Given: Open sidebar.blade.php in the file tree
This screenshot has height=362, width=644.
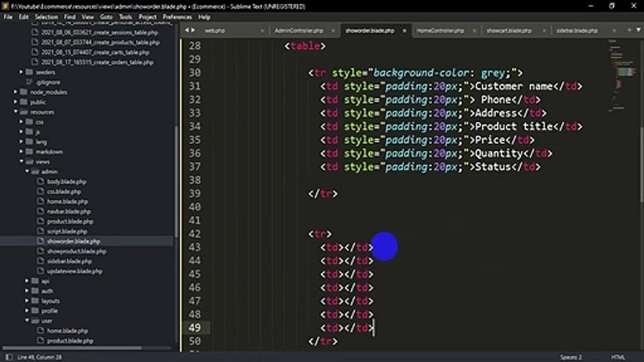Looking at the screenshot, I should pos(69,261).
